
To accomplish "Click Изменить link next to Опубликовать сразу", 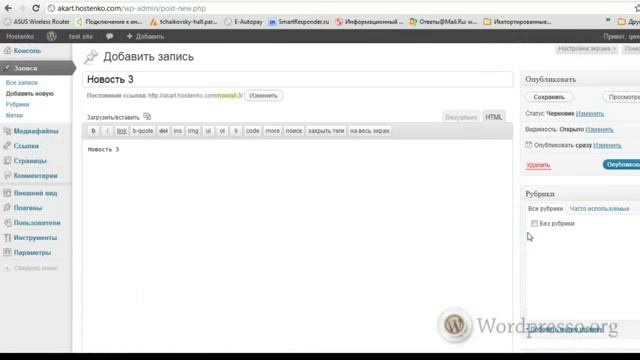I will pos(607,145).
